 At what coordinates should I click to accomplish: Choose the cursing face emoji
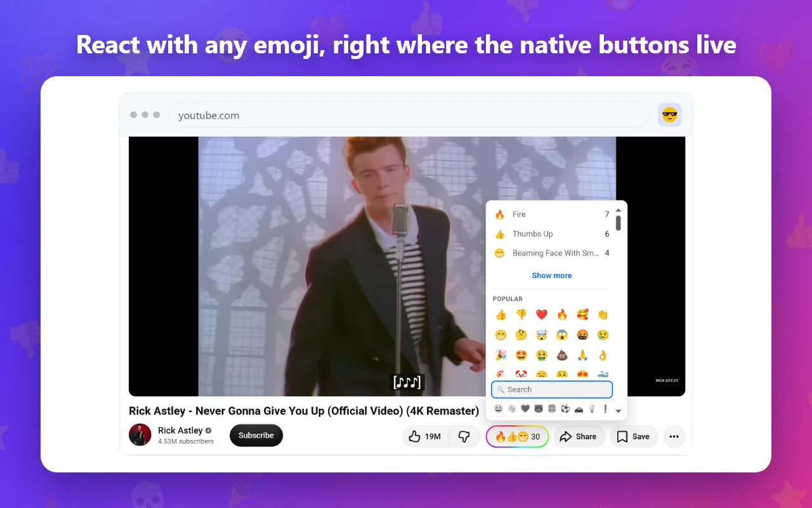click(582, 335)
